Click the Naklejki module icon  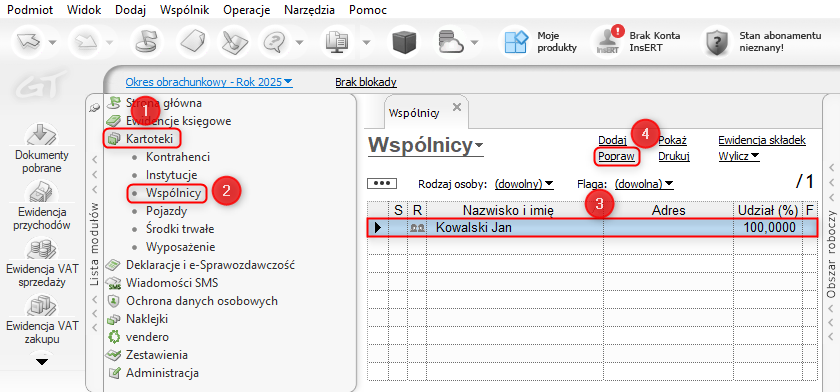(113, 320)
